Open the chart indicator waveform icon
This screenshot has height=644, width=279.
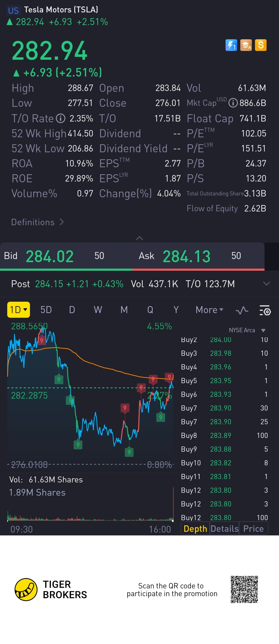[x=242, y=310]
